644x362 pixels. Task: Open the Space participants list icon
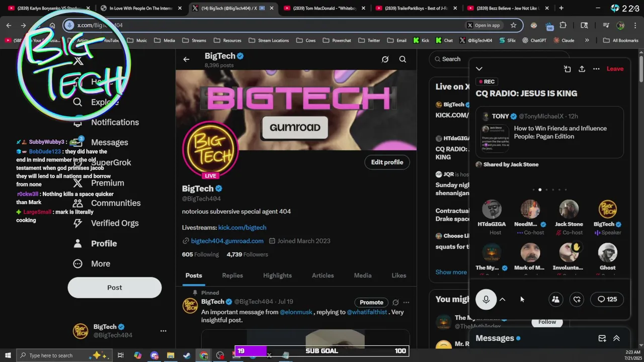tap(555, 299)
